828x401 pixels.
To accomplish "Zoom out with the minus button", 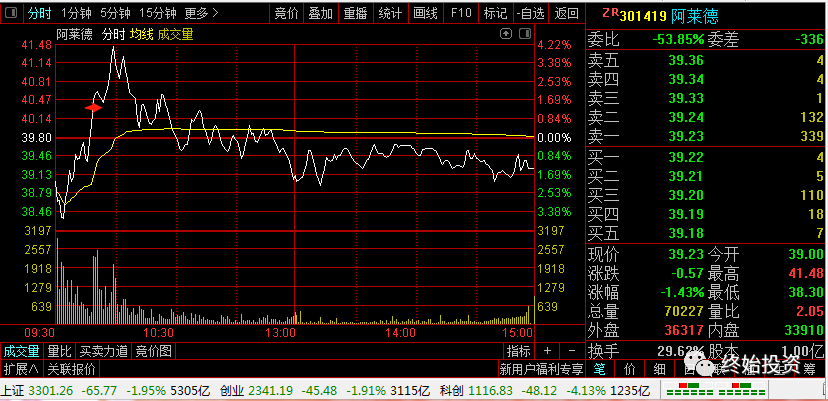I will point(571,351).
